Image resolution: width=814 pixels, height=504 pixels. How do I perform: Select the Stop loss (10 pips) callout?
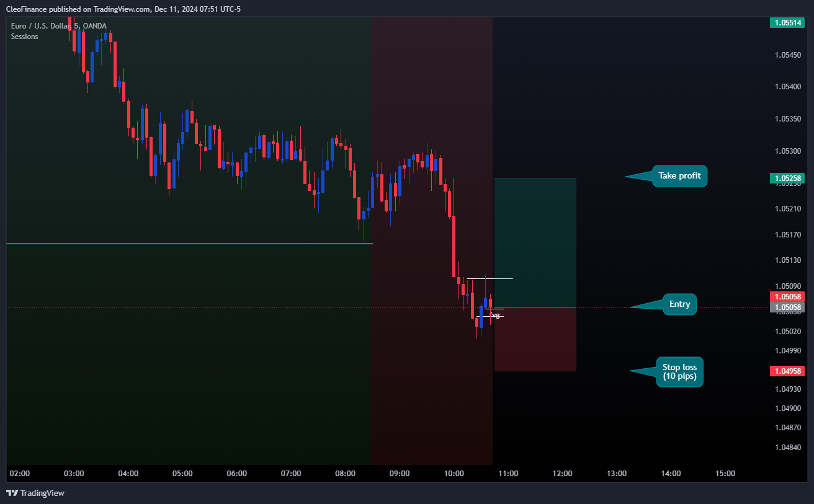679,371
